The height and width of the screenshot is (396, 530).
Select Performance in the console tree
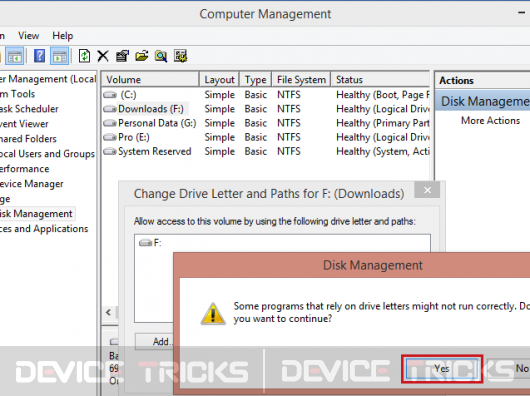point(24,169)
